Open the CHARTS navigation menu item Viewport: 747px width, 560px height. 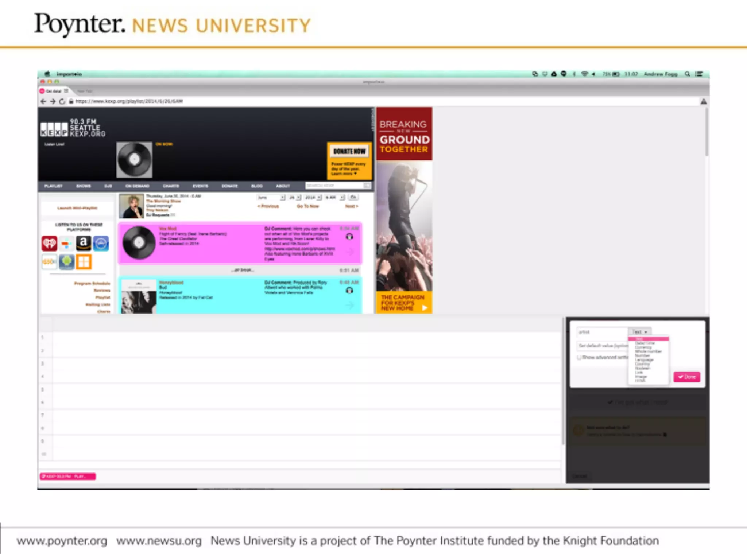click(171, 186)
